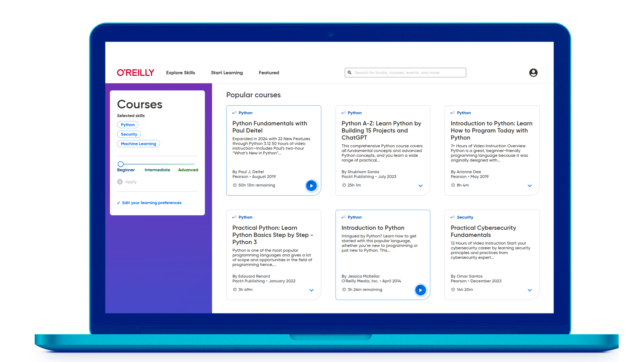Click clock icon beside 3h 26m remaining
The width and height of the screenshot is (644, 362).
point(344,290)
